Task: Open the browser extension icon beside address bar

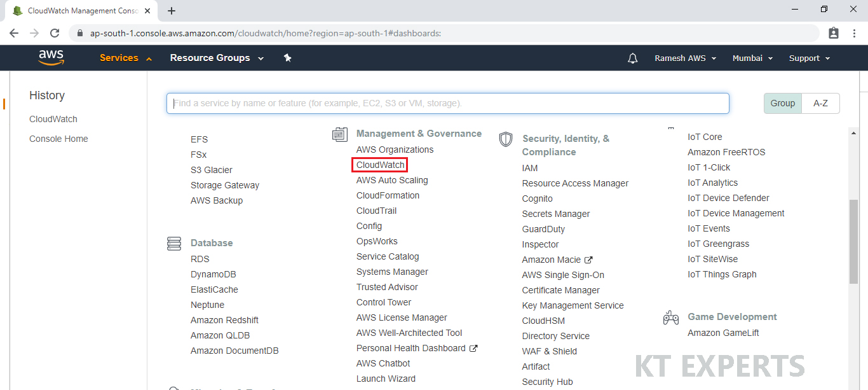Action: (x=834, y=33)
